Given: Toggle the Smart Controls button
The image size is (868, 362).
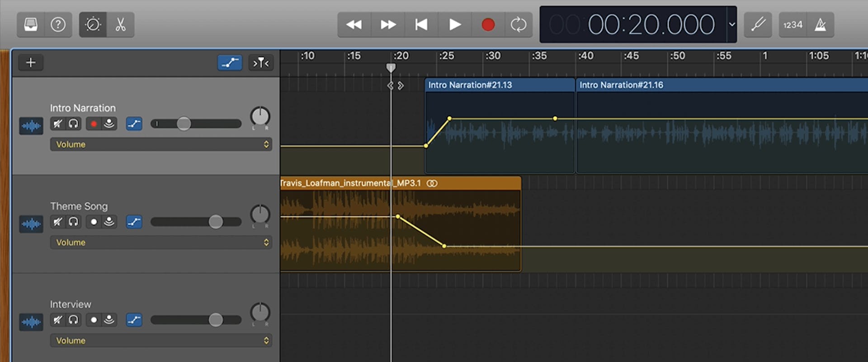Looking at the screenshot, I should pyautogui.click(x=93, y=24).
